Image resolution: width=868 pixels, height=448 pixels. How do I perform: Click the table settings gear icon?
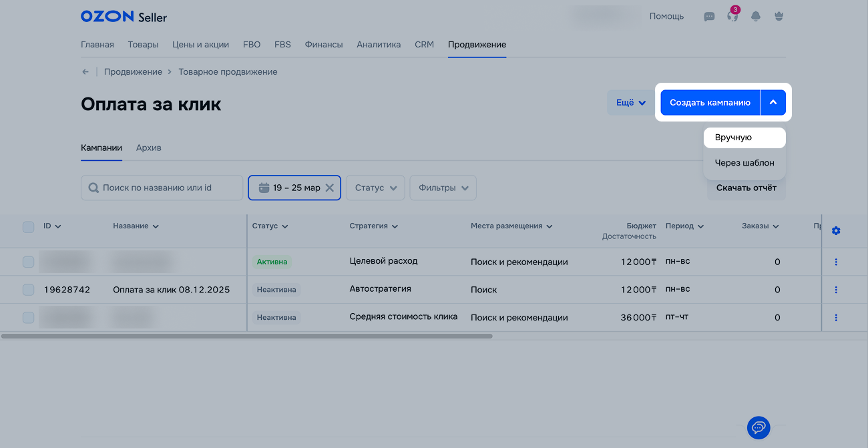(x=836, y=230)
